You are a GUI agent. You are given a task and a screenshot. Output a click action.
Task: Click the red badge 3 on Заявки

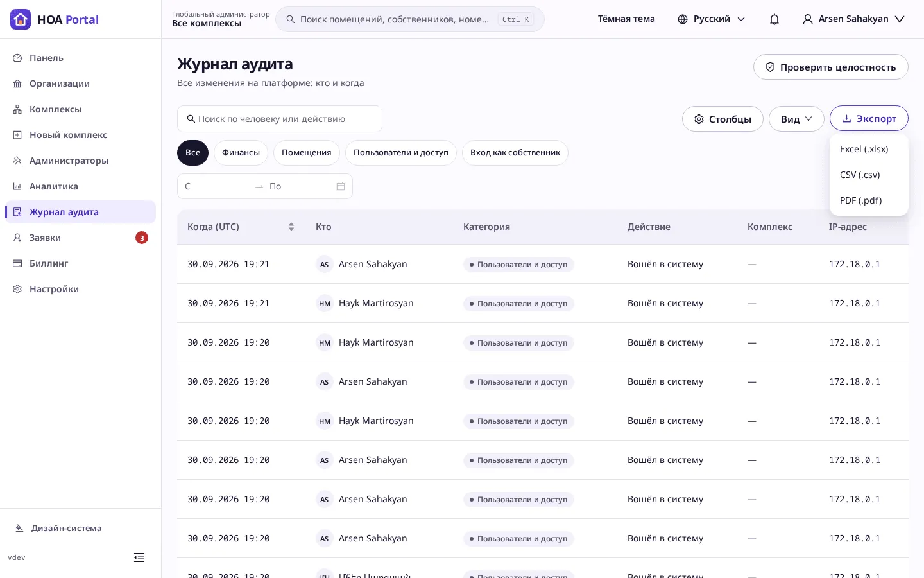click(142, 238)
